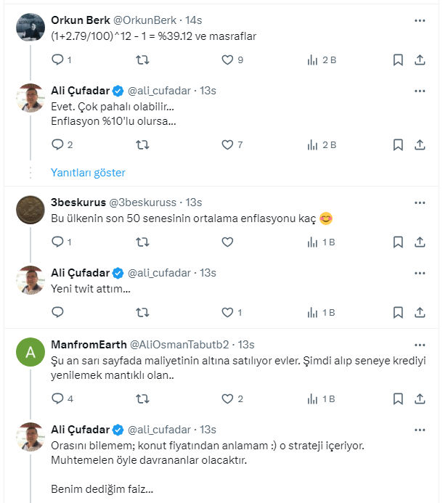
Task: Open more options on Orkun Berk's tweet
Action: tap(420, 22)
